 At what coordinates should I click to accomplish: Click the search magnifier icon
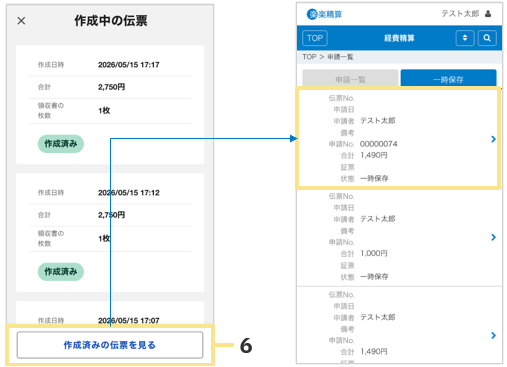[487, 38]
